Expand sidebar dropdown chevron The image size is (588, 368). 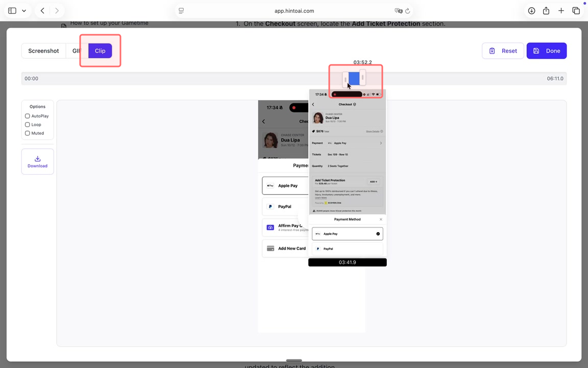click(23, 11)
